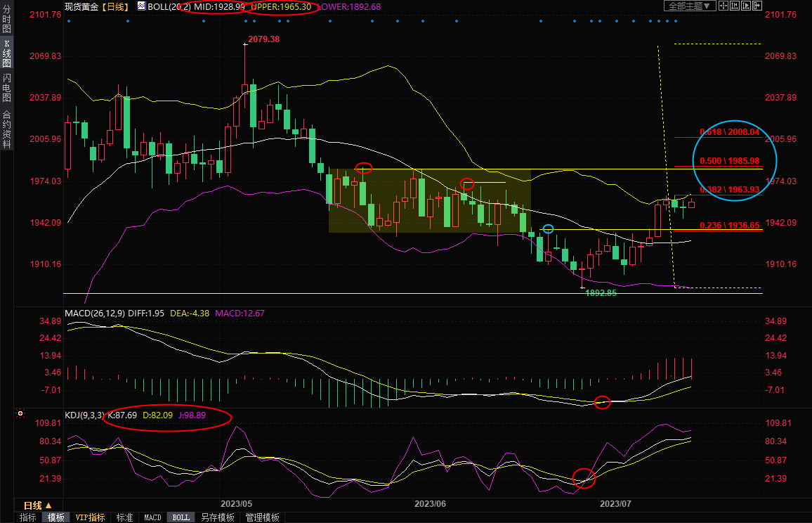Screen dimensions: 812x523
Task: Expand the 日线 period selector
Action: [38, 505]
